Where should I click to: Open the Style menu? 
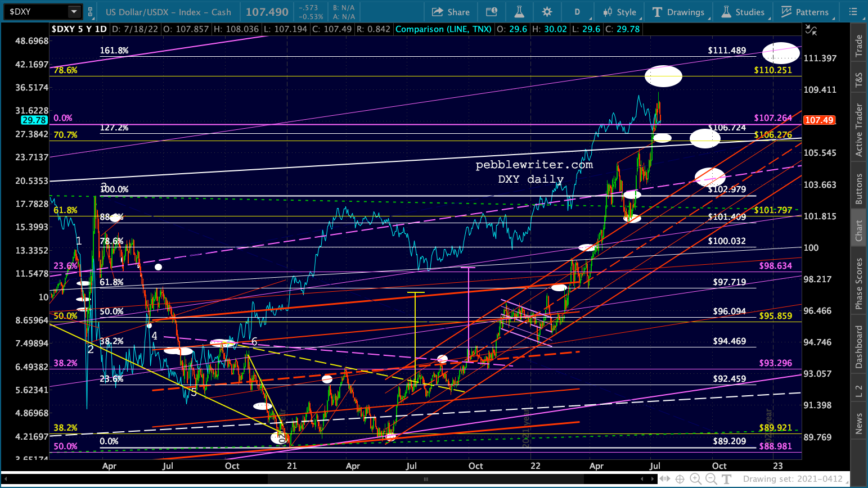(619, 12)
